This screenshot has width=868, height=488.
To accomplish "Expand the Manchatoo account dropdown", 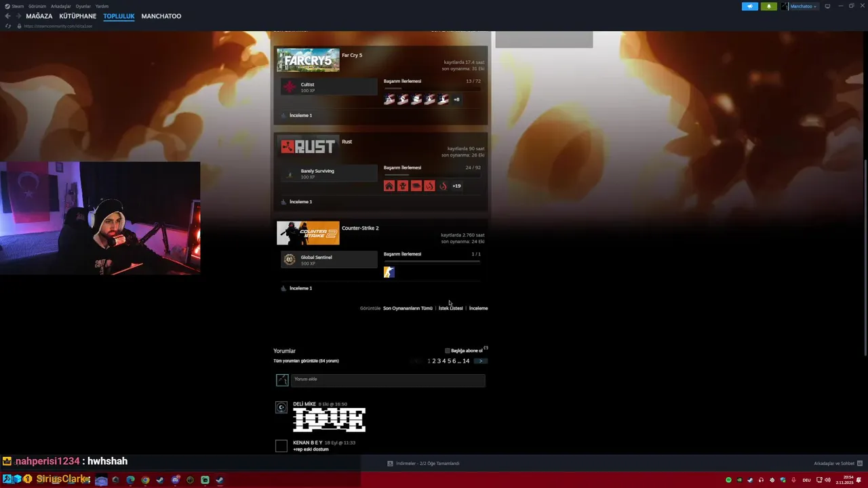I will (815, 7).
